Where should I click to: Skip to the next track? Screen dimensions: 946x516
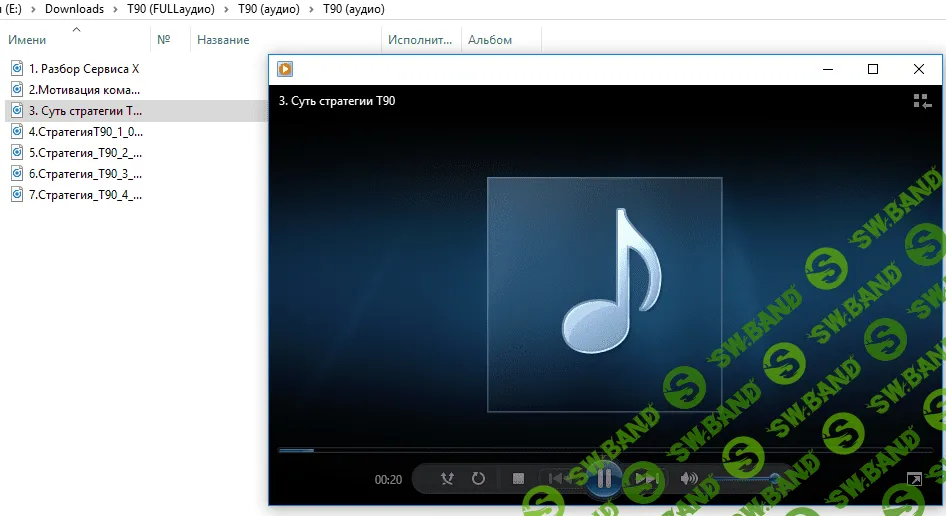coord(646,479)
